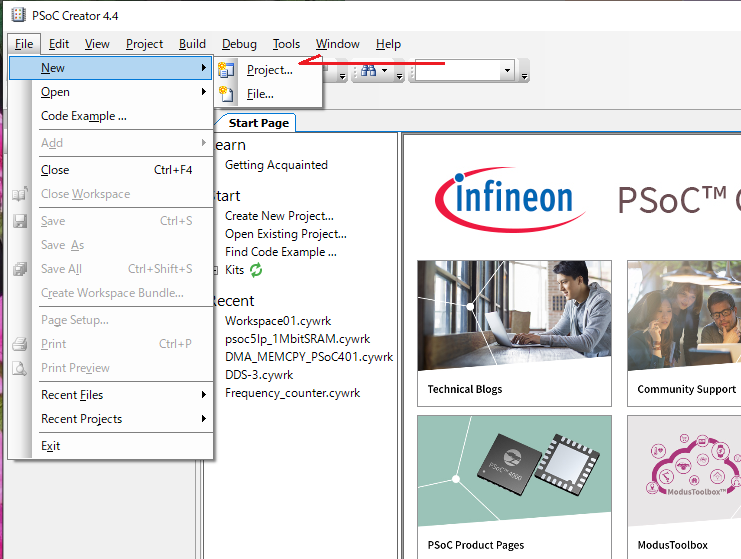Image resolution: width=741 pixels, height=559 pixels.
Task: Open recent Workspace01.cywrk
Action: 278,321
